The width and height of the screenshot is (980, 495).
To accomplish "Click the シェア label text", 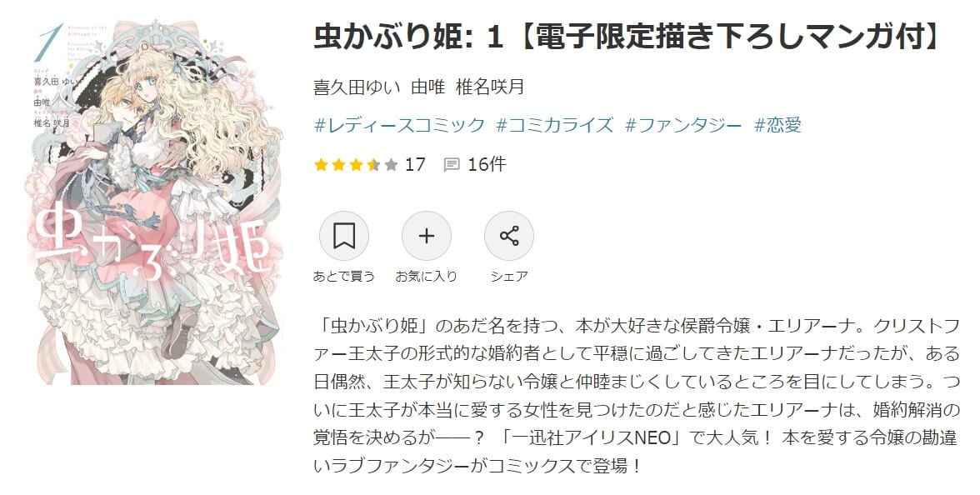I will [x=508, y=277].
